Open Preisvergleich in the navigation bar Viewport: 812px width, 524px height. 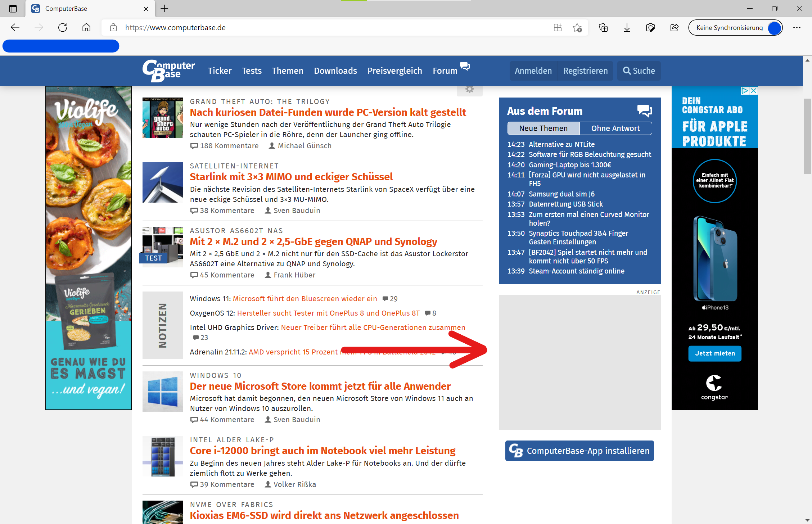394,71
